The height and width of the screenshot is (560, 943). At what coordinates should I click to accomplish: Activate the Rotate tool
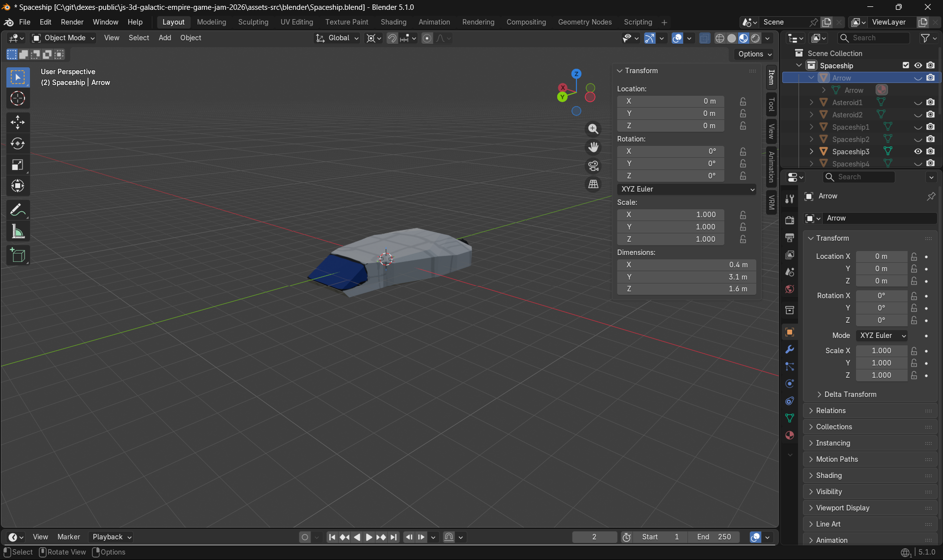[18, 143]
